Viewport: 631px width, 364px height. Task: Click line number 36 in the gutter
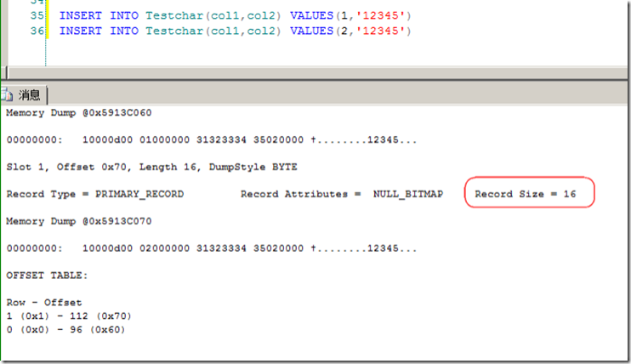37,31
